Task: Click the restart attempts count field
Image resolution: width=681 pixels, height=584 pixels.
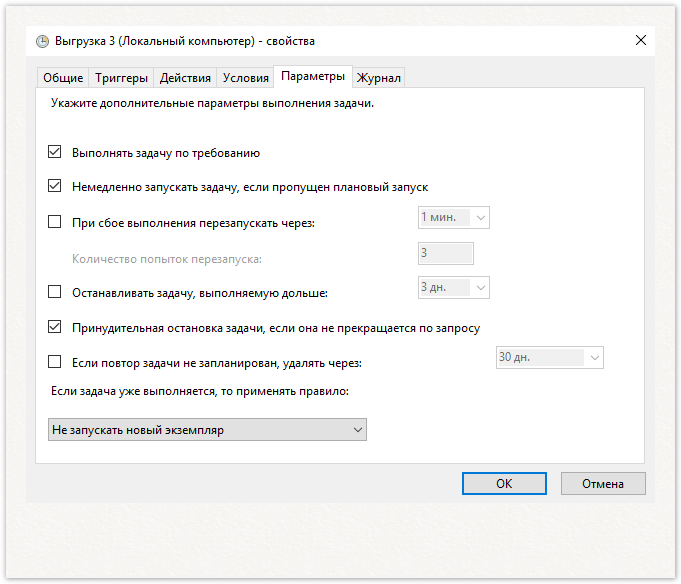Action: [x=446, y=254]
